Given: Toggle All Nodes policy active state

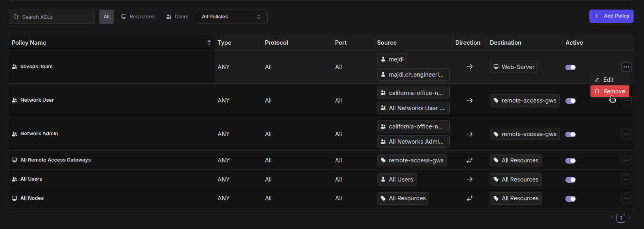Looking at the screenshot, I should [x=571, y=199].
